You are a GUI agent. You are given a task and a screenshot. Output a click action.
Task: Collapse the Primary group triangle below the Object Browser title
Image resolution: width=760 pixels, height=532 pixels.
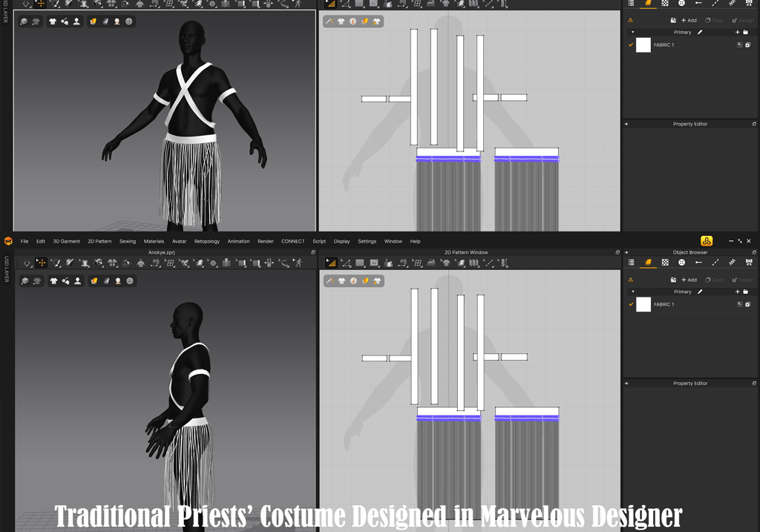pyautogui.click(x=632, y=292)
